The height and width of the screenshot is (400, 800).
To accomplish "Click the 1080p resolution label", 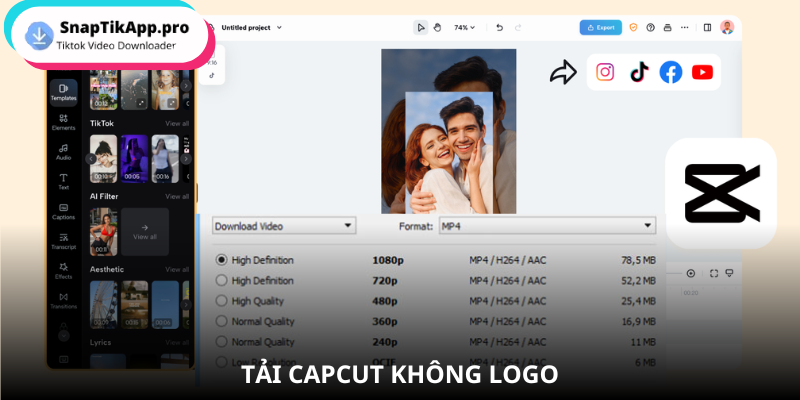I will coord(388,260).
